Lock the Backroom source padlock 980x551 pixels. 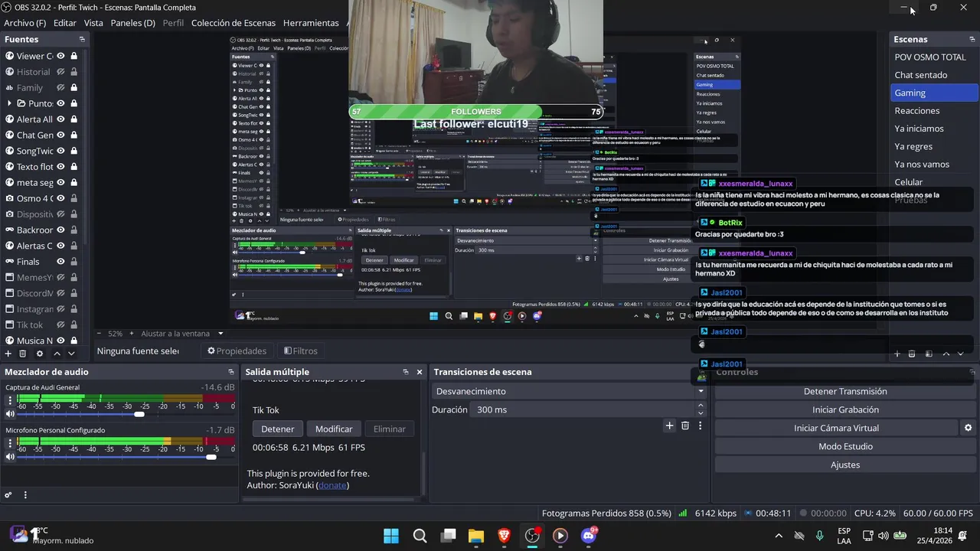[73, 230]
